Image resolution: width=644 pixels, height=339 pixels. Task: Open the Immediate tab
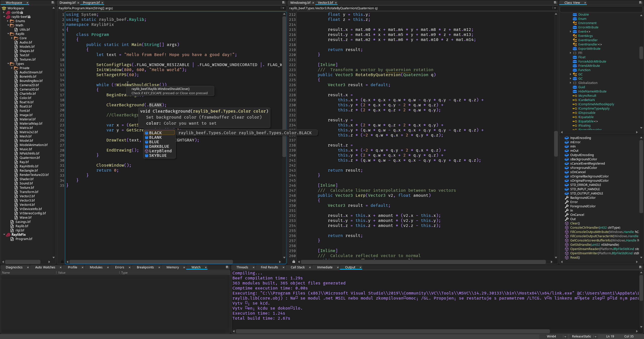click(325, 267)
